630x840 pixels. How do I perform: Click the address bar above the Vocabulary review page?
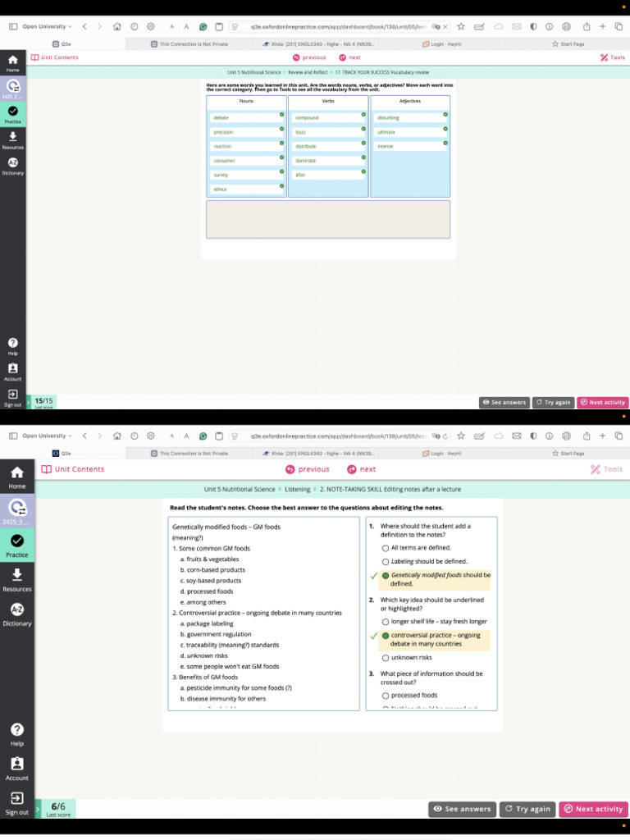(339, 26)
